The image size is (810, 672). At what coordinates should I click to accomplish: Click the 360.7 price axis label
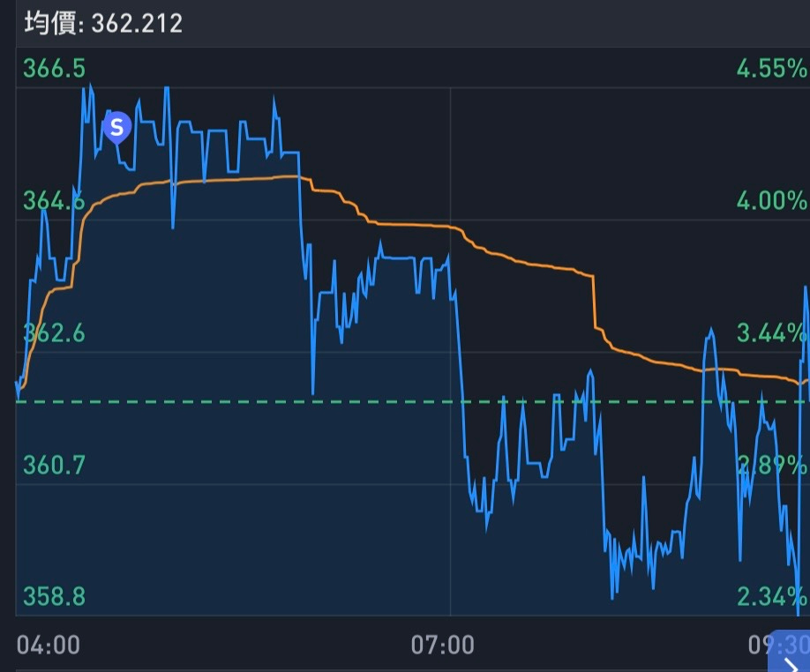click(x=54, y=465)
